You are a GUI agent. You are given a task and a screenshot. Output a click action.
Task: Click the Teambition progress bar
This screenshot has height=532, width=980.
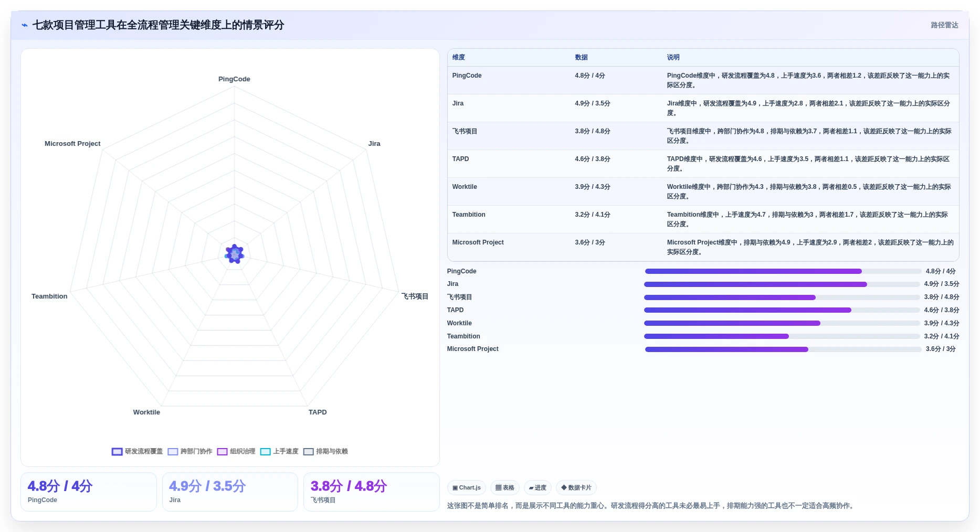(782, 336)
